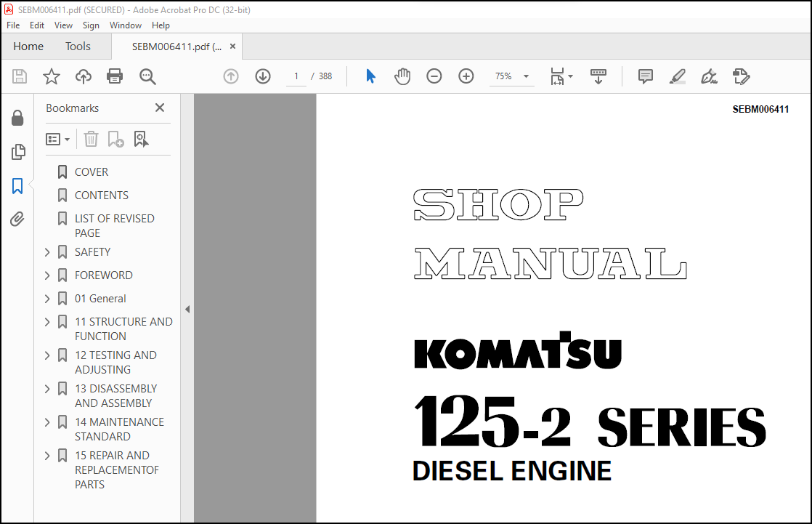This screenshot has width=812, height=524.
Task: Open the Help menu
Action: [x=161, y=25]
